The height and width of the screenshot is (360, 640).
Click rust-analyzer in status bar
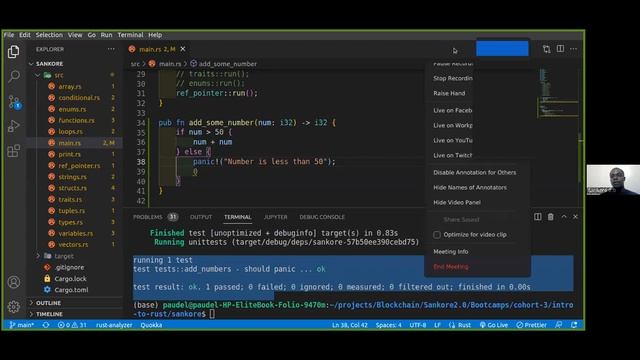(114, 325)
